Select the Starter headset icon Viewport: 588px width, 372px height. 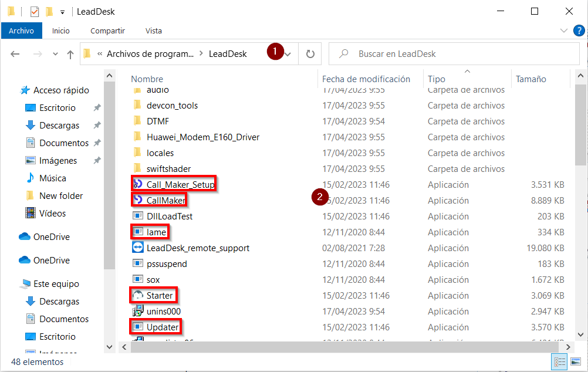pos(138,295)
